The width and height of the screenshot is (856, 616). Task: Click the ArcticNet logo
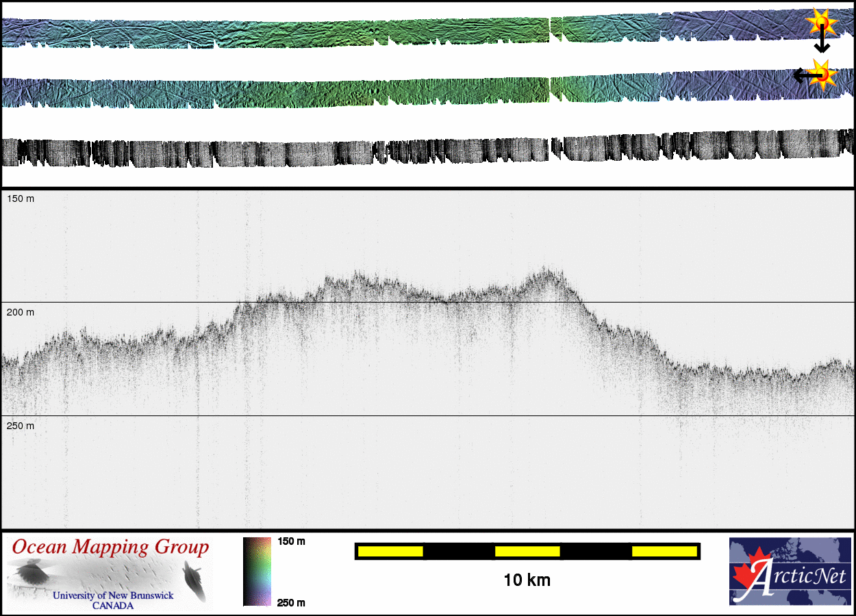[790, 572]
